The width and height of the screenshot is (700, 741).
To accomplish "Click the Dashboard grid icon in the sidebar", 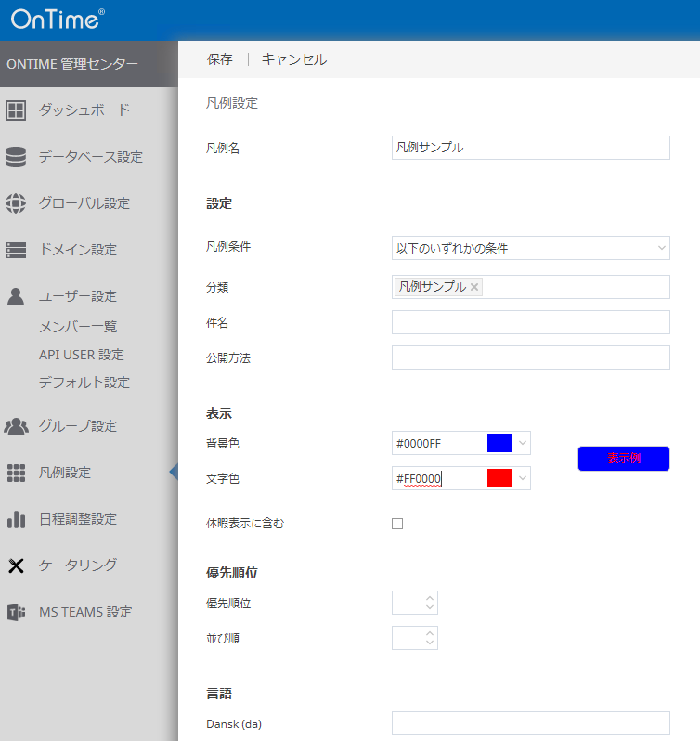I will [16, 110].
